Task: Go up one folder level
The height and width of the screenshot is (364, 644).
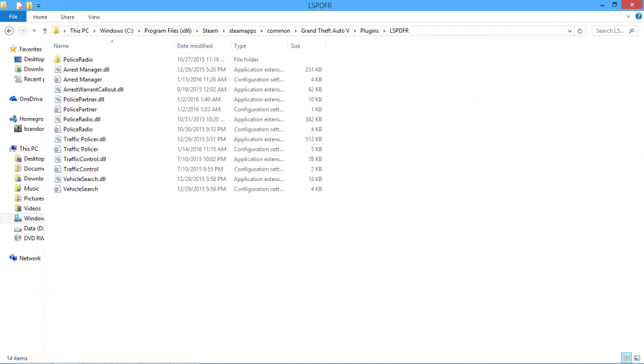Action: [45, 31]
